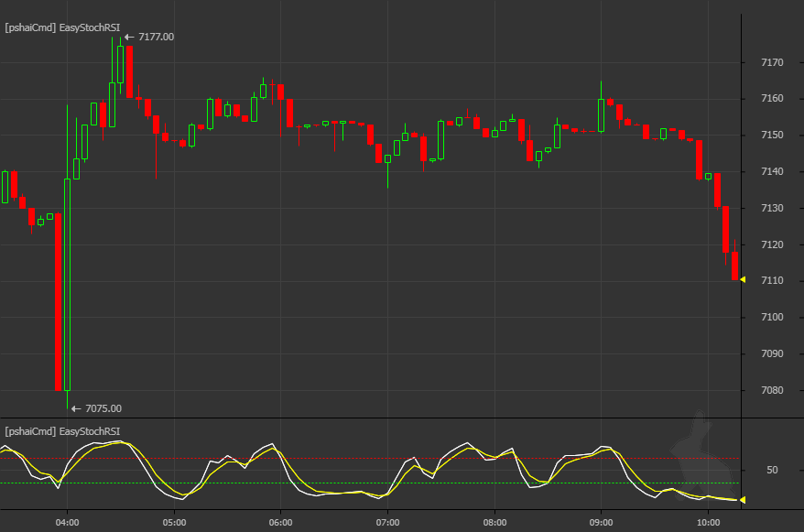Click the 10:00 time axis label
This screenshot has width=804, height=532.
(708, 523)
